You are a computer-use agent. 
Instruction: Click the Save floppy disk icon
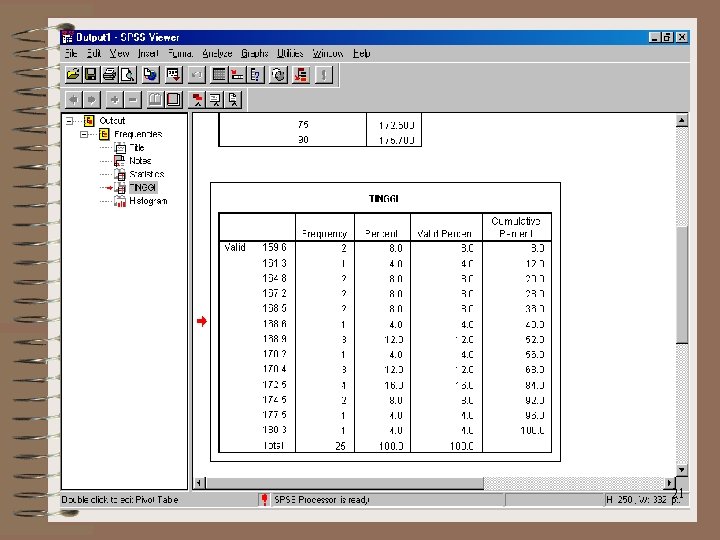tap(90, 74)
